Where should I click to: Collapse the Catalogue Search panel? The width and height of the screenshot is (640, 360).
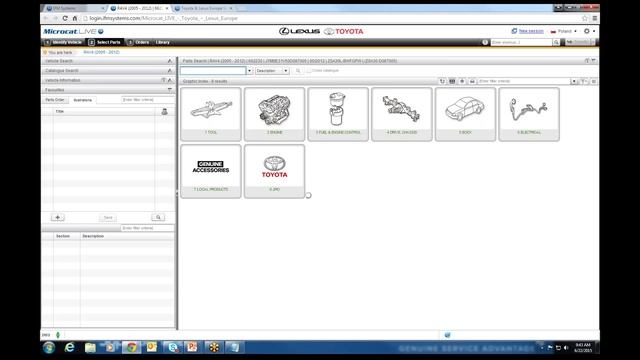[x=170, y=71]
